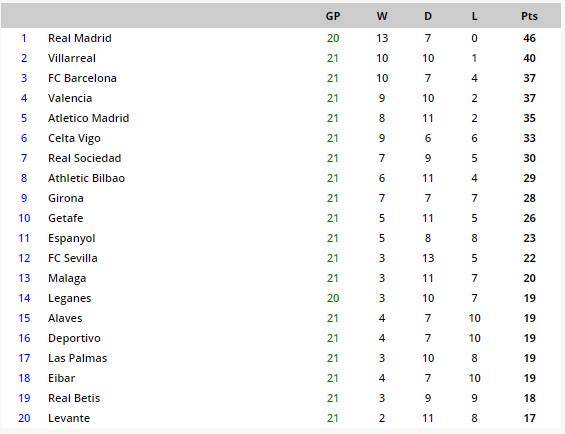
Task: Click the Real Madrid team name
Action: (x=80, y=38)
